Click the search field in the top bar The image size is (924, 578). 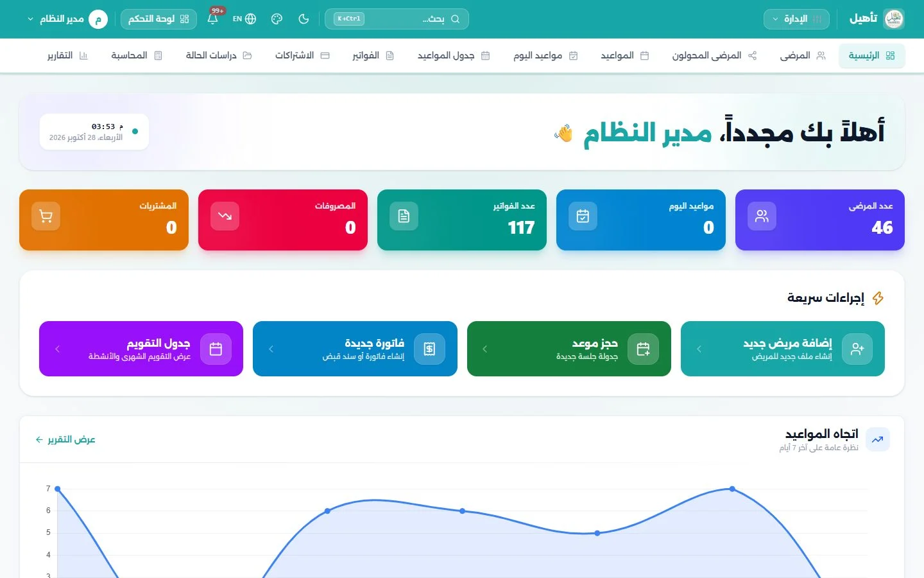point(397,19)
